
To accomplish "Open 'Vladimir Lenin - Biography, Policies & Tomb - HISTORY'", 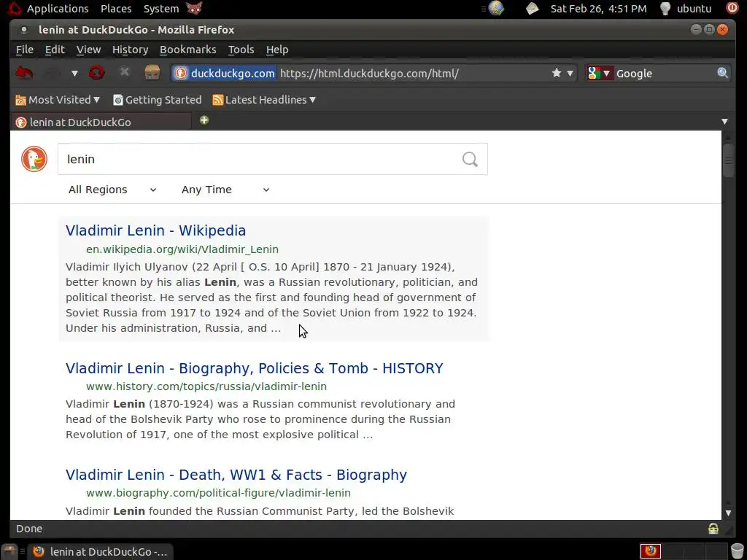I will [x=255, y=368].
